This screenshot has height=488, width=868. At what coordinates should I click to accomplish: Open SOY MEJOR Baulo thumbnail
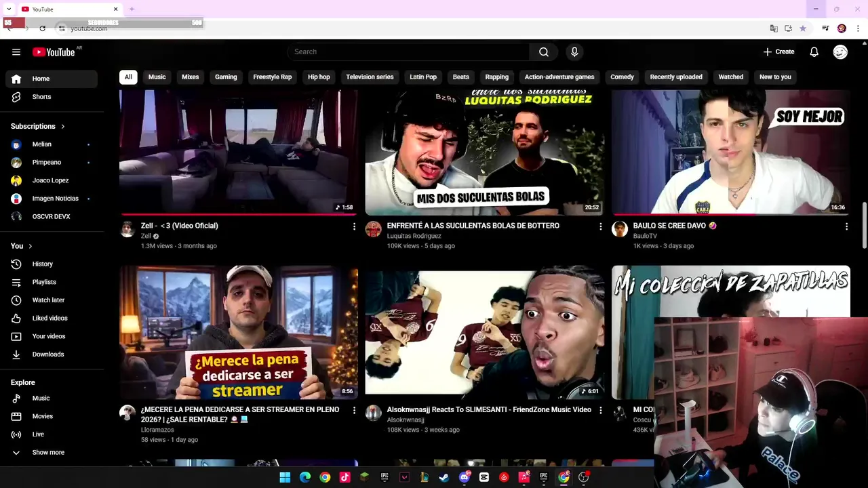[731, 152]
